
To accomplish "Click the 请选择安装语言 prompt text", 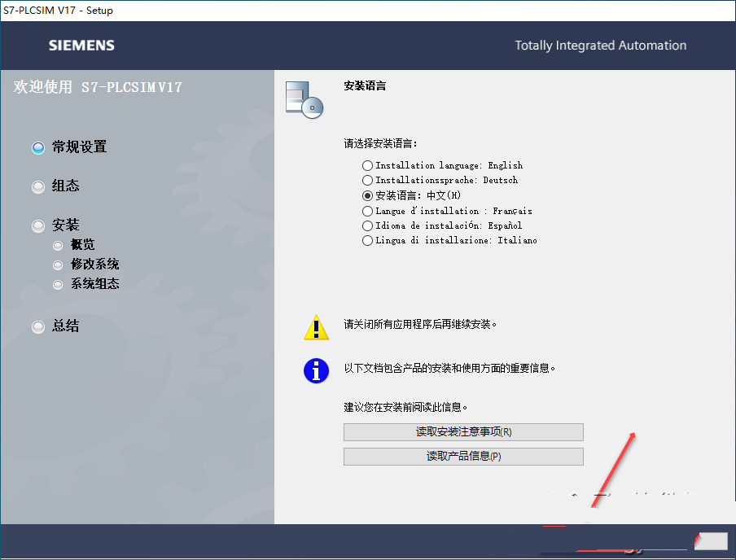I will click(x=380, y=143).
